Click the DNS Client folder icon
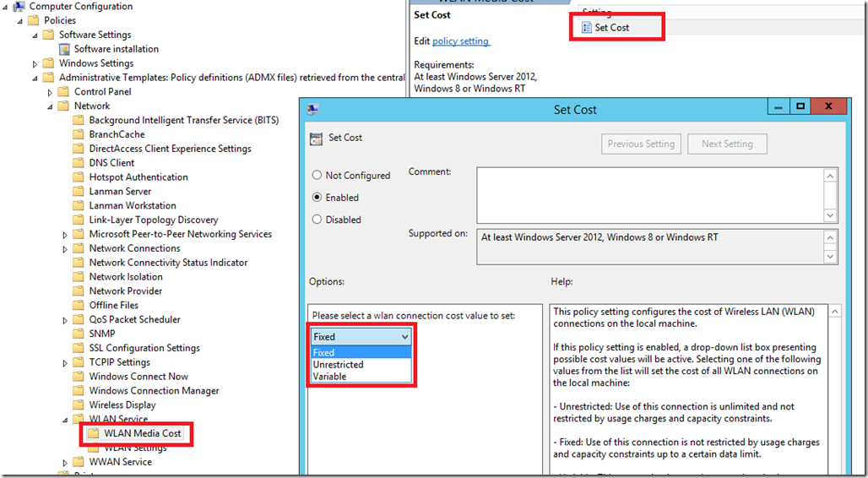Viewport: 868px width, 478px height. click(79, 163)
